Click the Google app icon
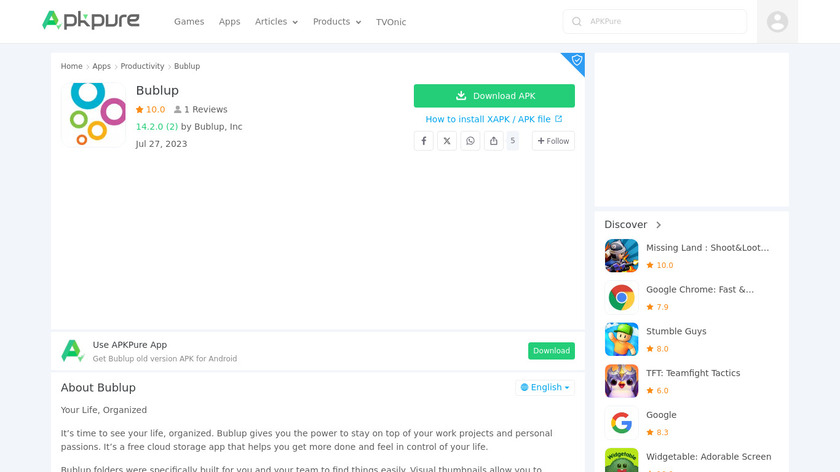 click(621, 423)
